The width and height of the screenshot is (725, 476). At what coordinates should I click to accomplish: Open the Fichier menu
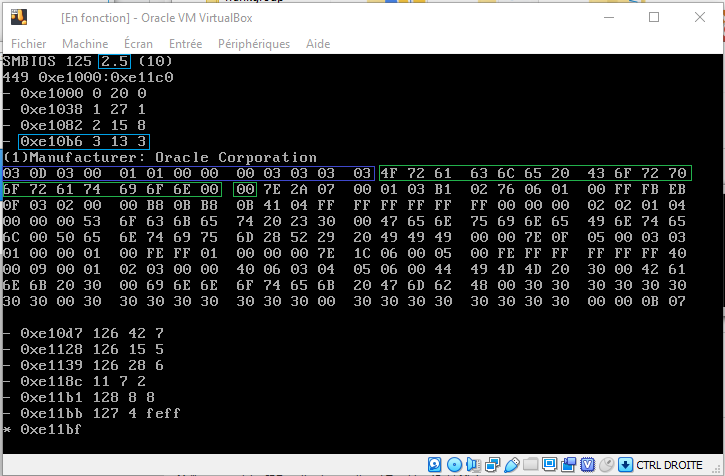click(29, 44)
